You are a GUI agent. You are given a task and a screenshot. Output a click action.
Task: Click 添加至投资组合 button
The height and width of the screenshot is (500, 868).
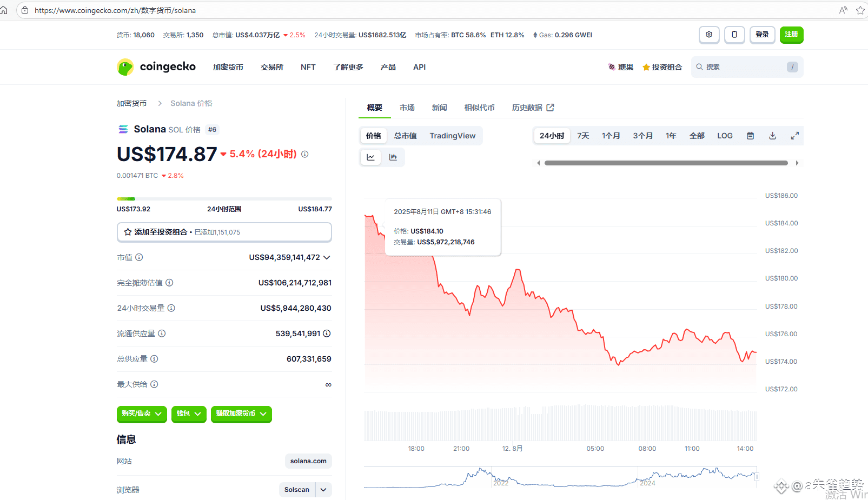pyautogui.click(x=224, y=232)
